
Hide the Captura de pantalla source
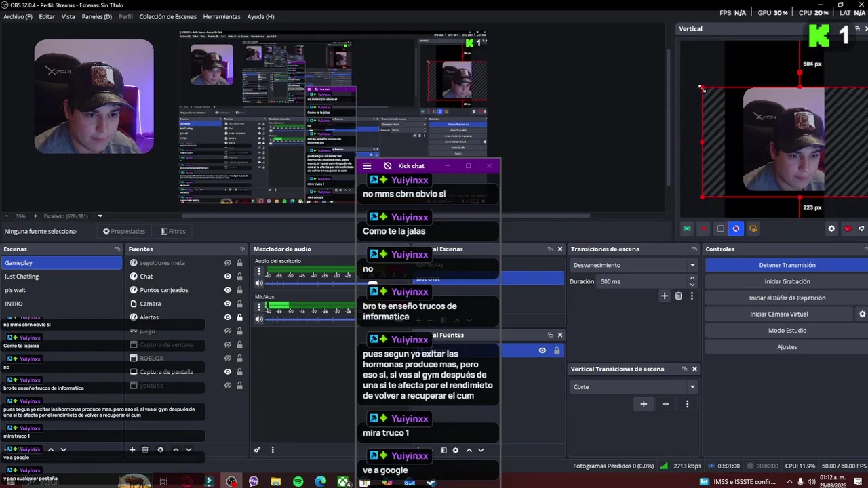228,372
